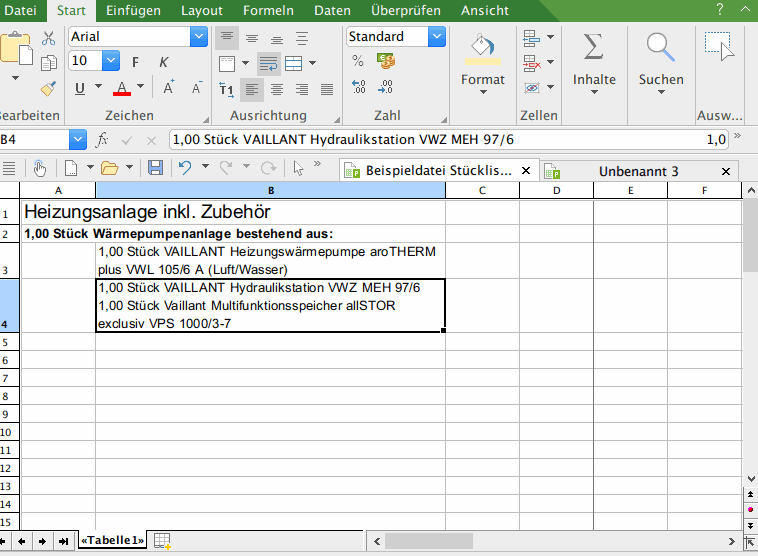Open the Arial font name dropdown

pyautogui.click(x=199, y=37)
